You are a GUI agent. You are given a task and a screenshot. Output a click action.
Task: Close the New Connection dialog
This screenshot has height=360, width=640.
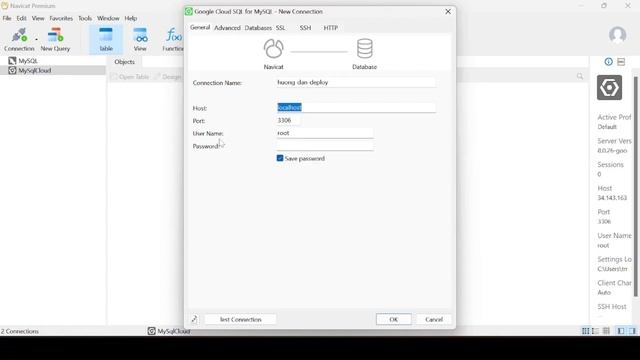coord(448,11)
